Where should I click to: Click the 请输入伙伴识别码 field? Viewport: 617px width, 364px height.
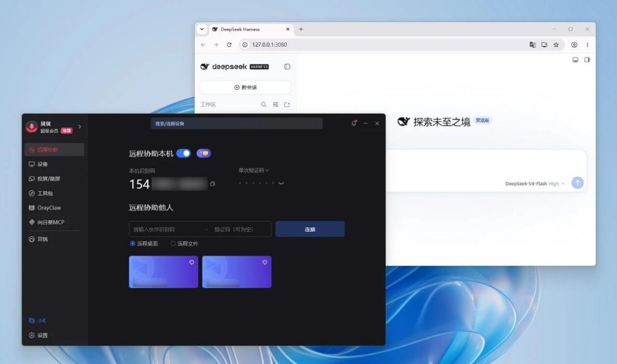pos(166,229)
